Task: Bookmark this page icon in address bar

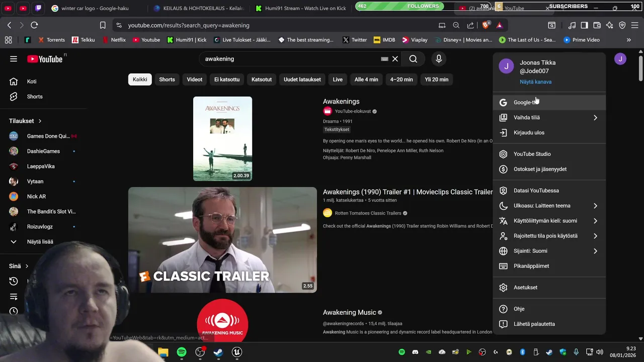Action: (103, 25)
